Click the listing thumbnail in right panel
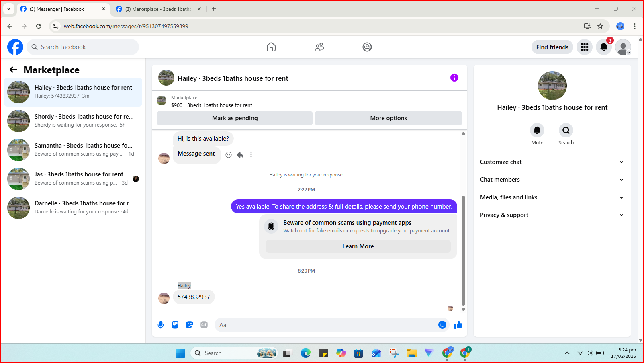The width and height of the screenshot is (644, 363). [552, 86]
